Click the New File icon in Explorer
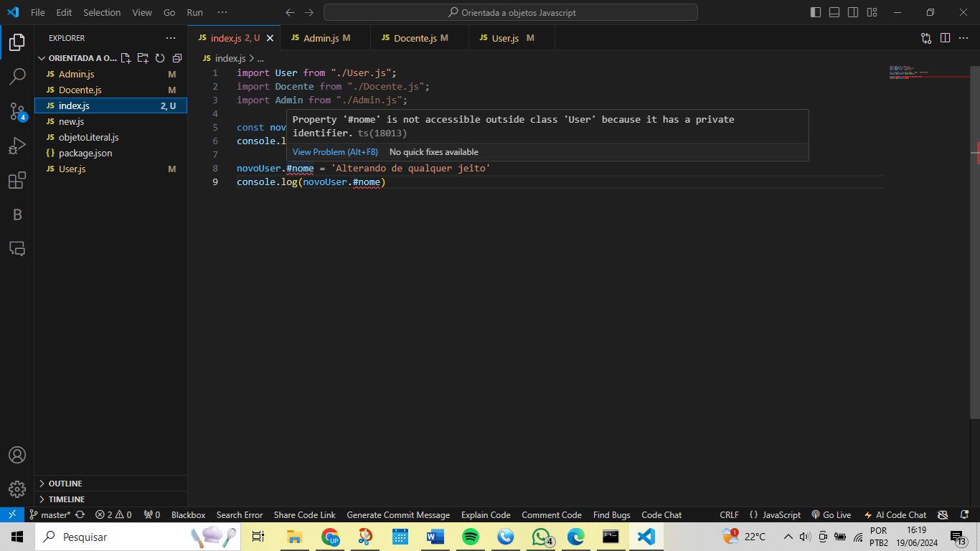 coord(126,58)
